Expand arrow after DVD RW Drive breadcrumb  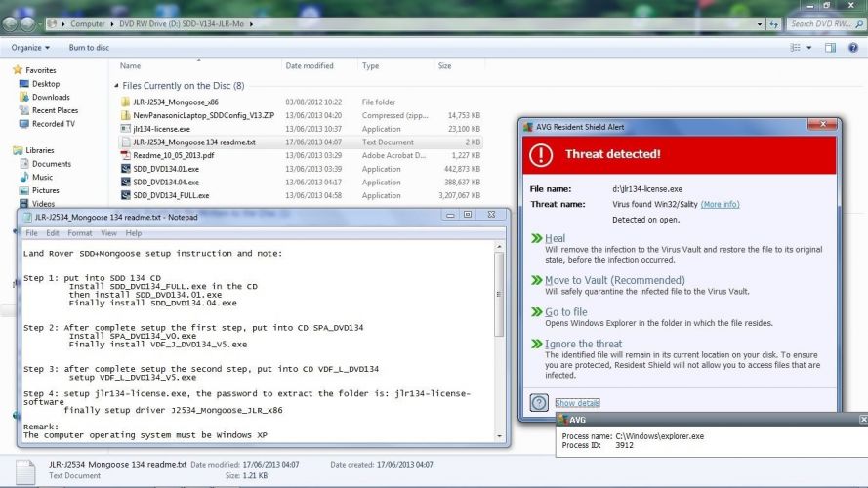coord(251,24)
